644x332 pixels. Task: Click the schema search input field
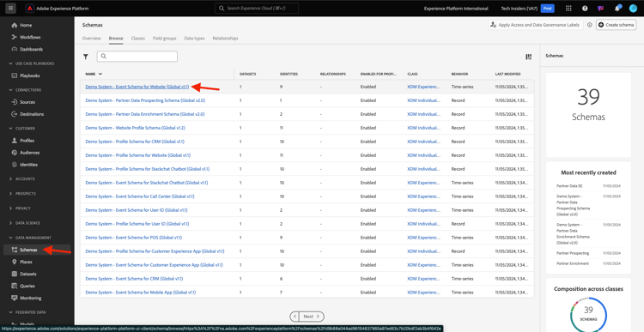(x=137, y=57)
